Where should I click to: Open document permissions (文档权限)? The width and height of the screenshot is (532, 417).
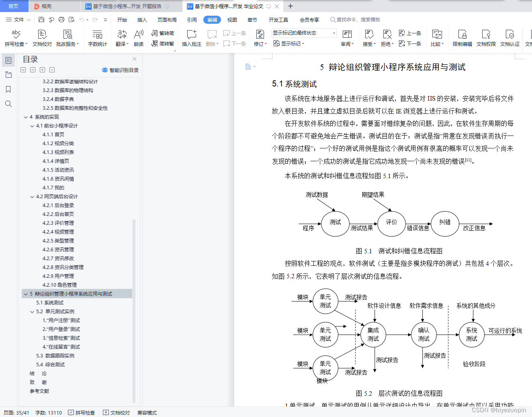[486, 38]
